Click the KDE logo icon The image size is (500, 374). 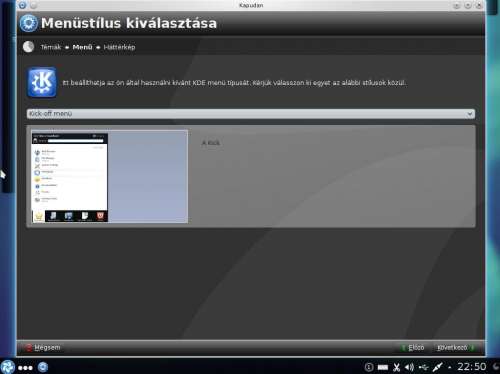(42, 82)
